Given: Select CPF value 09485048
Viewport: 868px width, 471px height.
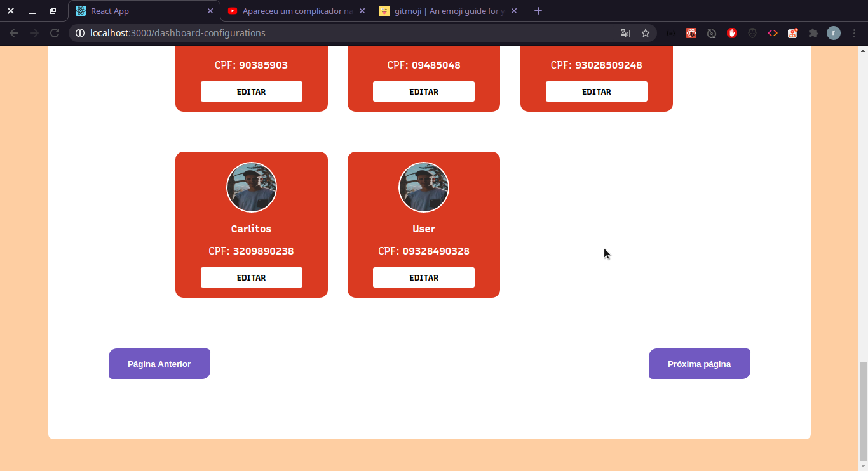Looking at the screenshot, I should pos(436,65).
